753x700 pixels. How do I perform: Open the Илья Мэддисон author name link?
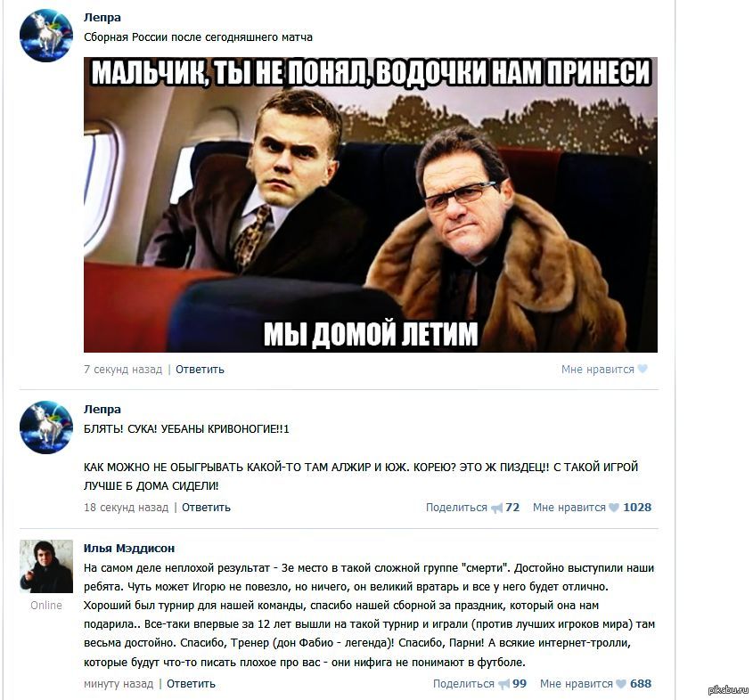point(129,548)
